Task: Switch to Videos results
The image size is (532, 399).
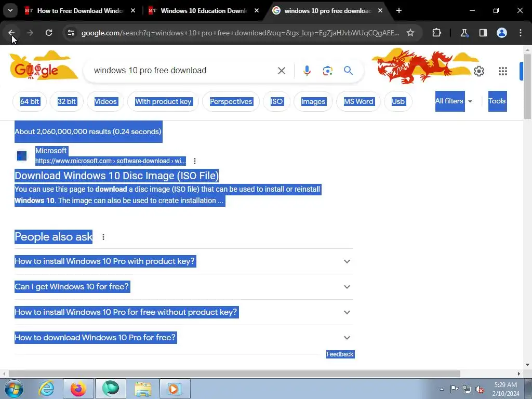Action: [x=105, y=101]
